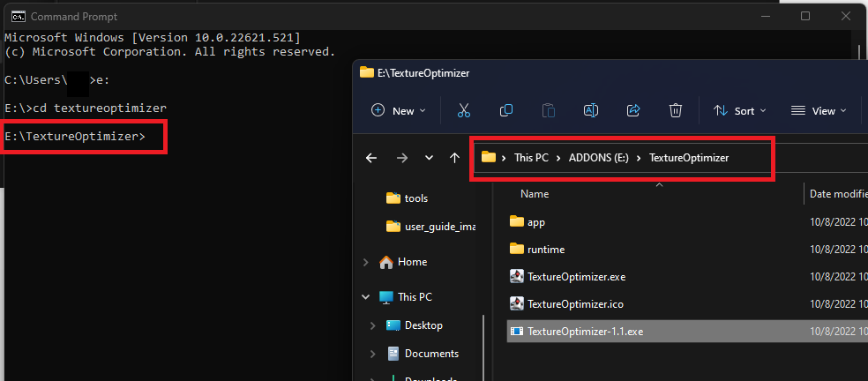Screen dimensions: 868x381
Task: Click the E:\TextureOptimizer> prompt line
Action: (x=75, y=136)
